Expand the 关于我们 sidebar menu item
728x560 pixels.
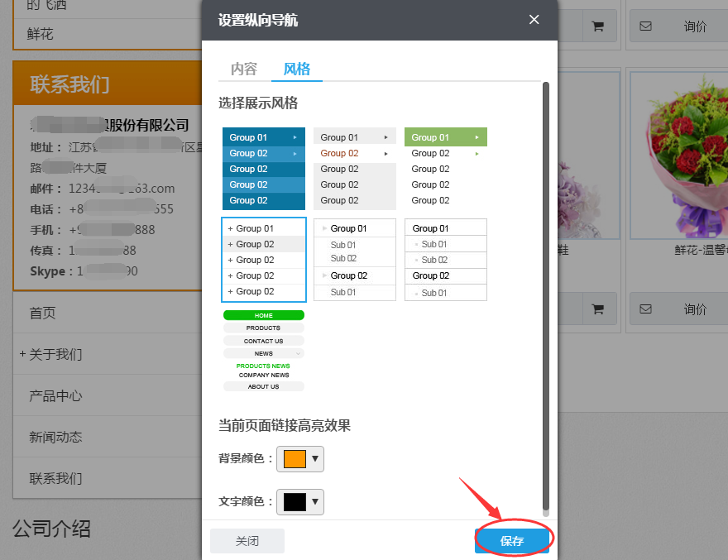tap(22, 354)
